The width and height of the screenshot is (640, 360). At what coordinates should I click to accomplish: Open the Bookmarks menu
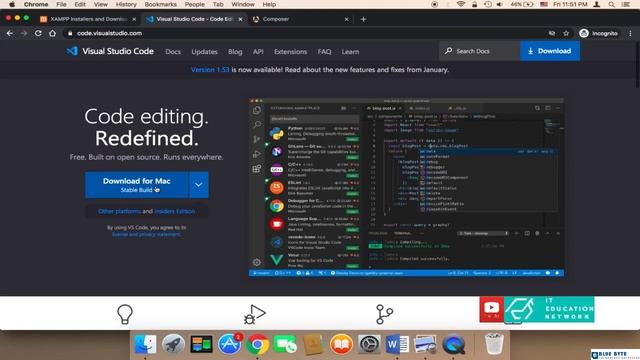160,4
